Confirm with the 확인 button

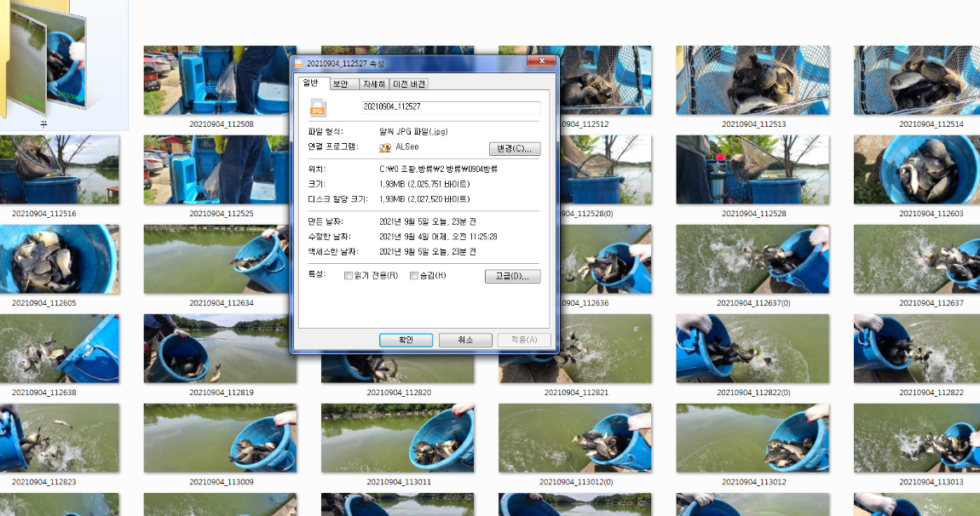pyautogui.click(x=406, y=340)
